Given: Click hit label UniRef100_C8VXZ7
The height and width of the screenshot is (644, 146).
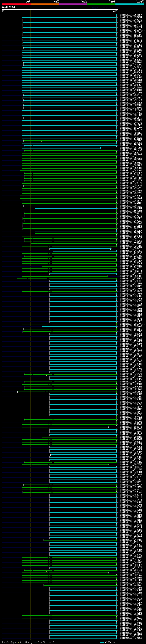Looking at the screenshot, I should [x=131, y=485].
